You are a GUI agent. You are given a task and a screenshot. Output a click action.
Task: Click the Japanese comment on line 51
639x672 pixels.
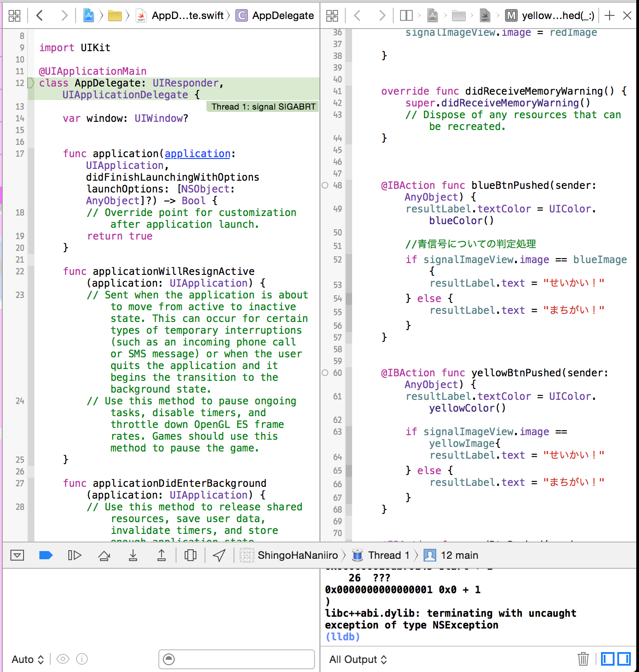(x=471, y=244)
